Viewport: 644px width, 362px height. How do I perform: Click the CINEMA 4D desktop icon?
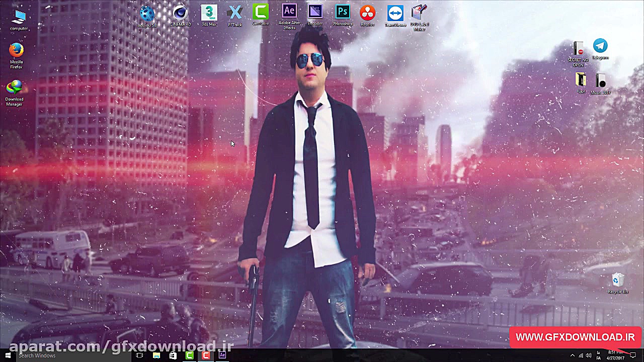[180, 14]
